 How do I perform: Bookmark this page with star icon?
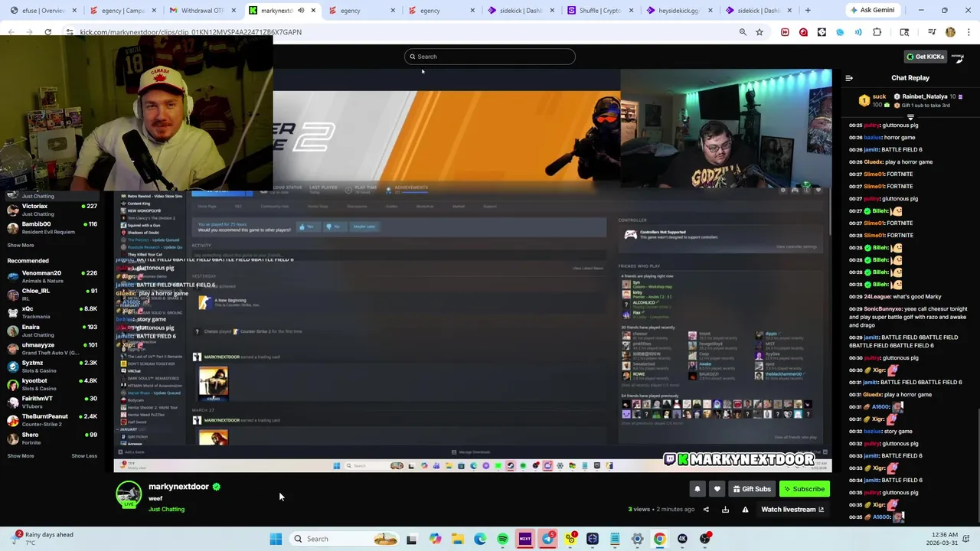[x=759, y=32]
